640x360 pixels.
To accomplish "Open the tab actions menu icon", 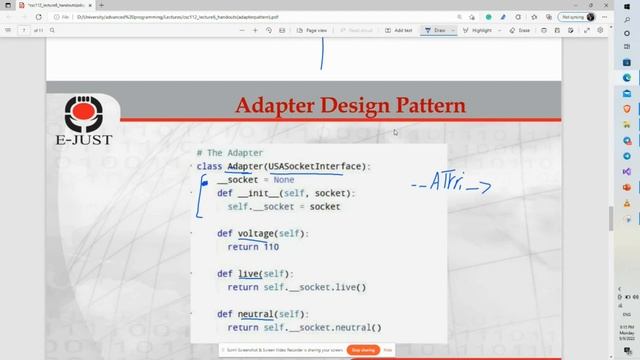I will pos(8,5).
